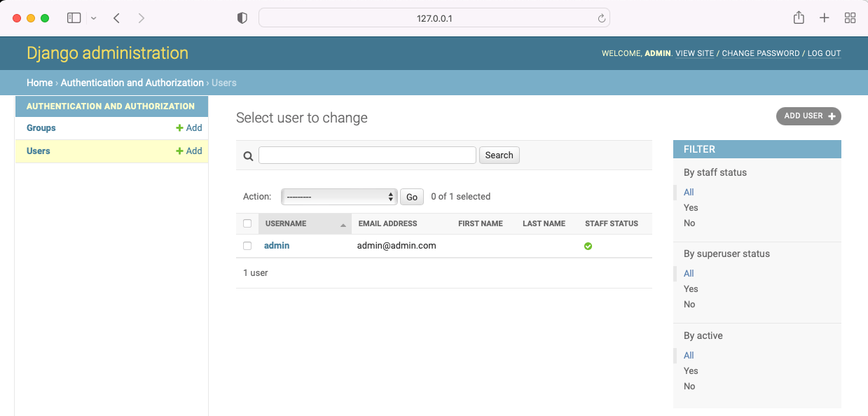Sort by the LAST NAME column header

544,224
